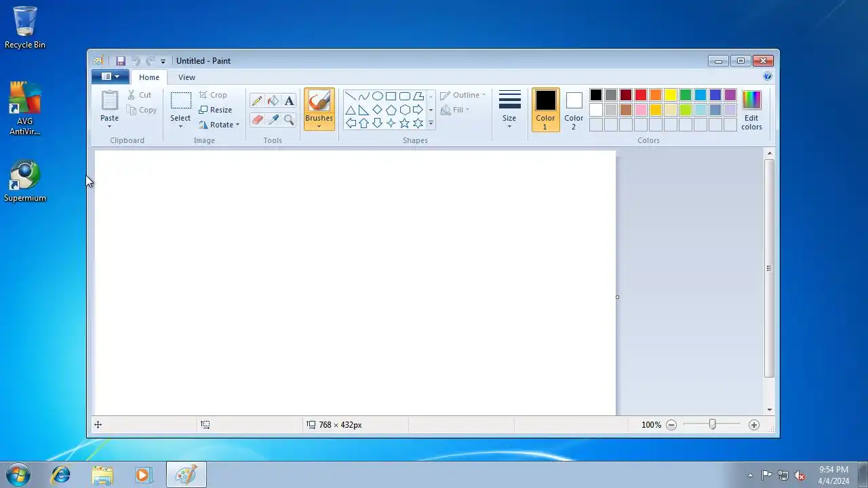Pick the pink rose color swatch
This screenshot has height=488, width=868.
coord(641,110)
